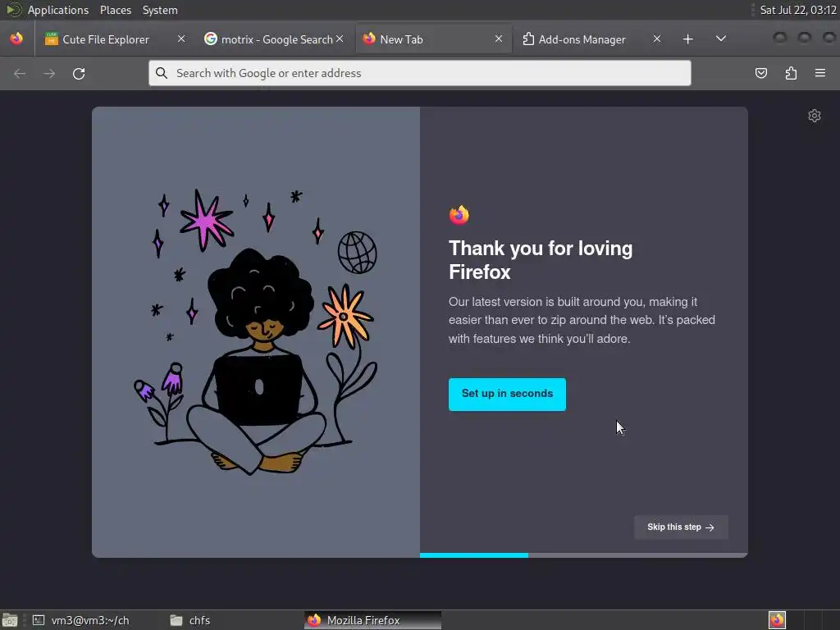The height and width of the screenshot is (630, 840).
Task: Close the Add-ons Manager tab
Action: pos(657,39)
